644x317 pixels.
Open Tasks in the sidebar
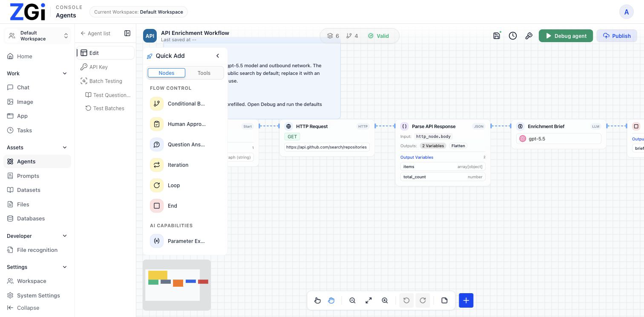pos(37,130)
